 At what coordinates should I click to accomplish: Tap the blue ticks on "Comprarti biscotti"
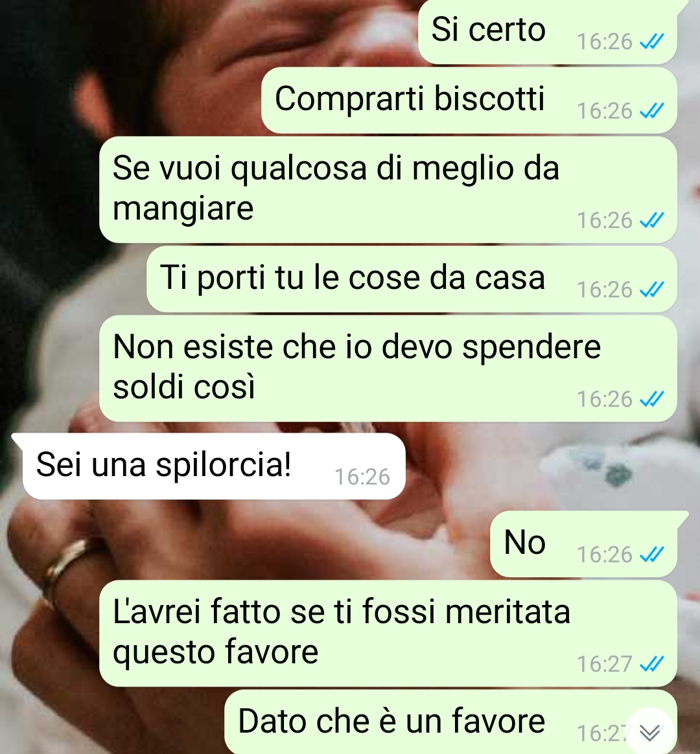point(652,111)
